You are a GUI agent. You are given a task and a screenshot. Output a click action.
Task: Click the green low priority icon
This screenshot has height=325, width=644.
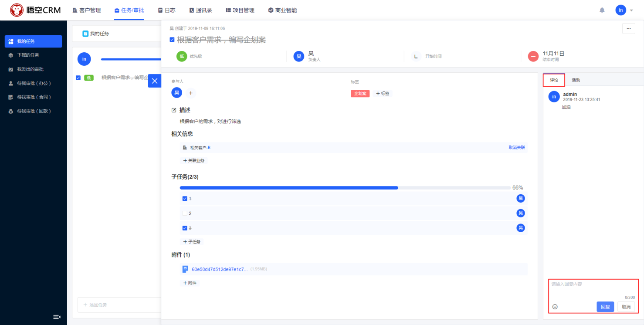tap(182, 56)
